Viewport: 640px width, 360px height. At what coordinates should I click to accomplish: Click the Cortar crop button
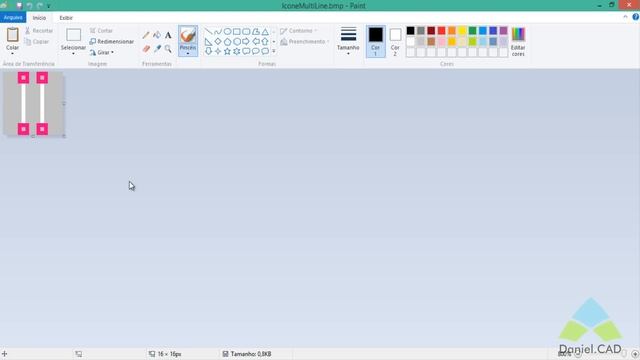click(101, 31)
